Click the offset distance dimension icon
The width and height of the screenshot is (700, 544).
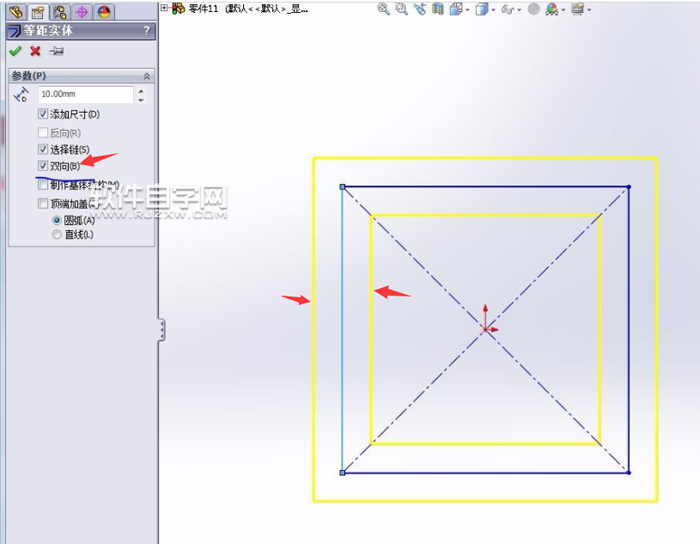tap(21, 94)
